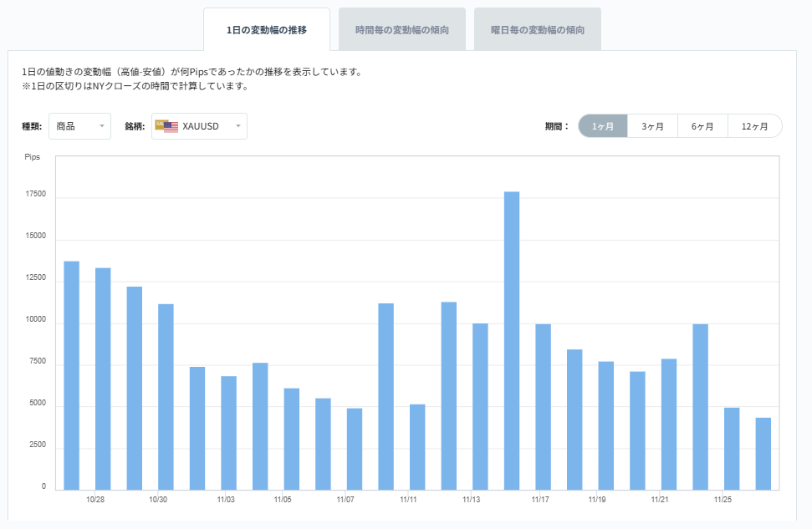The width and height of the screenshot is (812, 529).
Task: Click the Pips axis label
Action: [33, 156]
